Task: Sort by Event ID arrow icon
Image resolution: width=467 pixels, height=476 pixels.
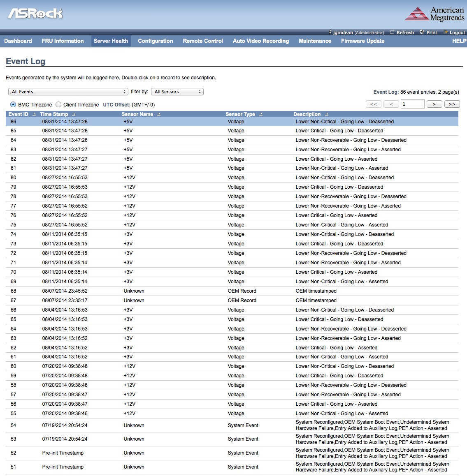Action: pyautogui.click(x=34, y=114)
